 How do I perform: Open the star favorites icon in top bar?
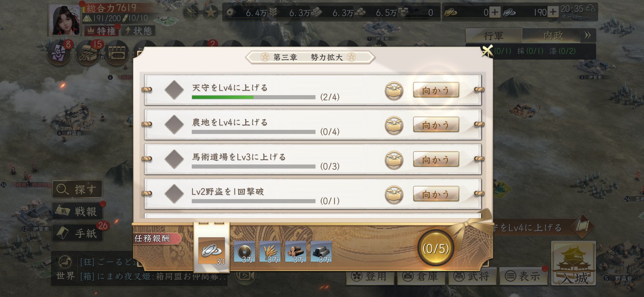[211, 13]
